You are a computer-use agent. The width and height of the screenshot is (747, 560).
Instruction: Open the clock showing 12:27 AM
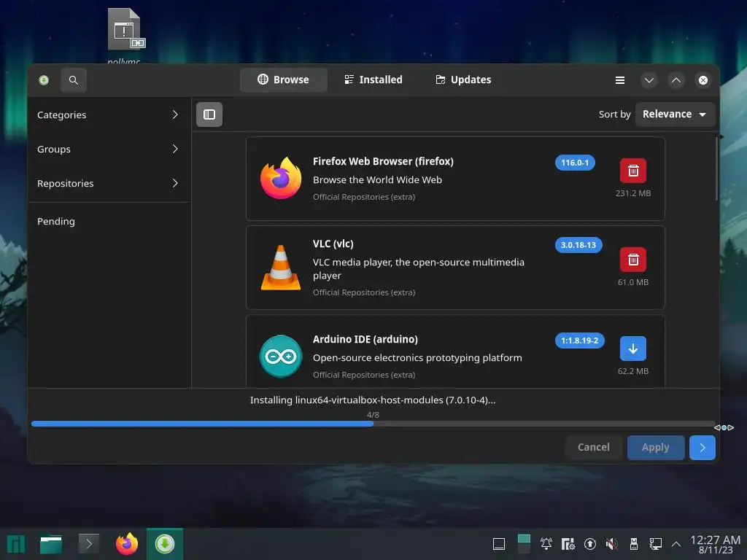716,544
